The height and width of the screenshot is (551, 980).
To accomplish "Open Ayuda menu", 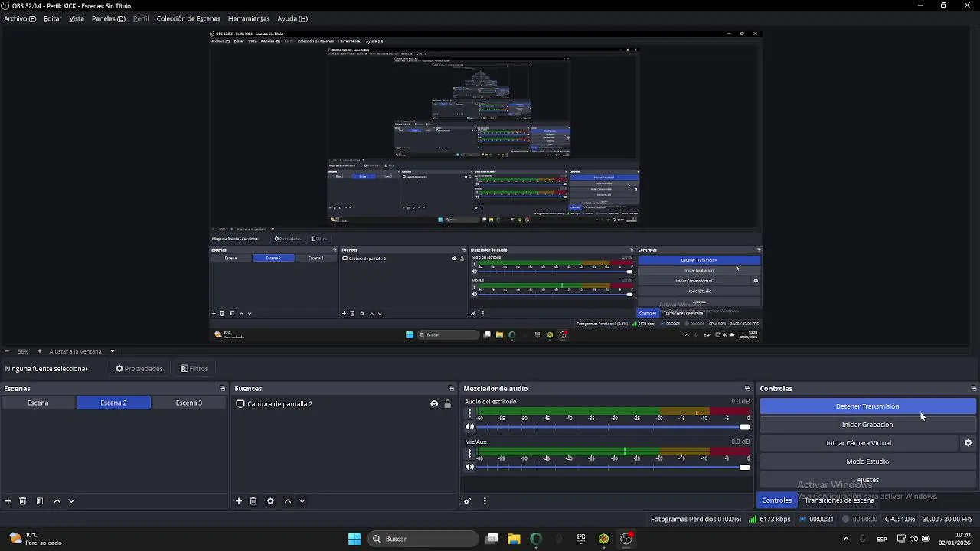I will [292, 18].
